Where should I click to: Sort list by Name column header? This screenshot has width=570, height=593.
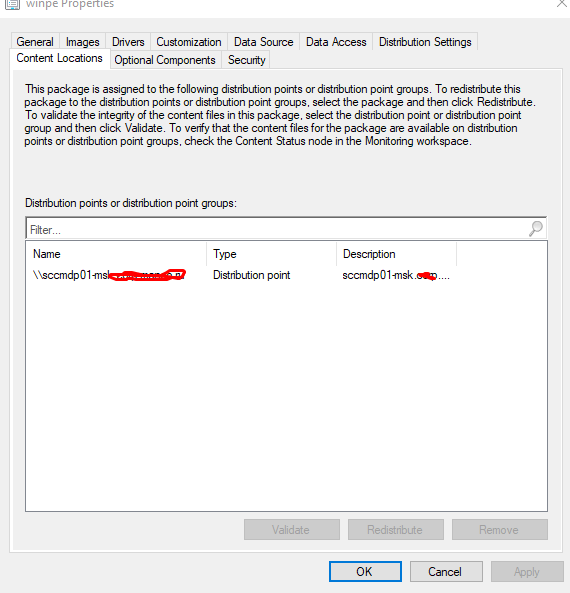tap(116, 254)
